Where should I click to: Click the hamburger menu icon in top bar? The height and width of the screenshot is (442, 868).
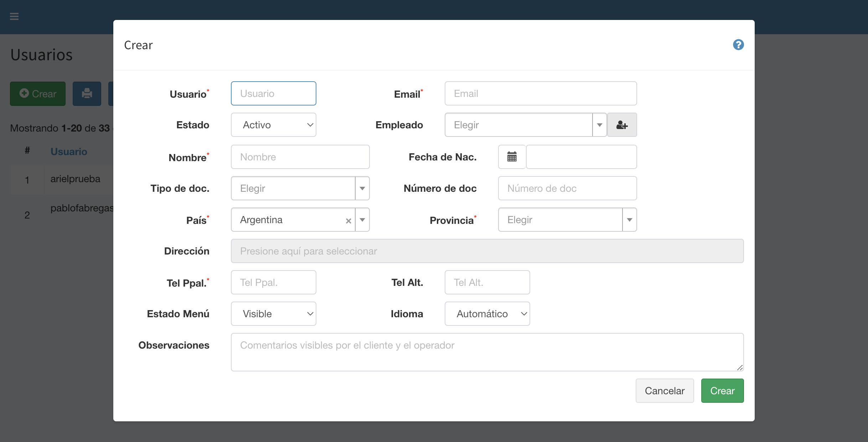click(14, 16)
